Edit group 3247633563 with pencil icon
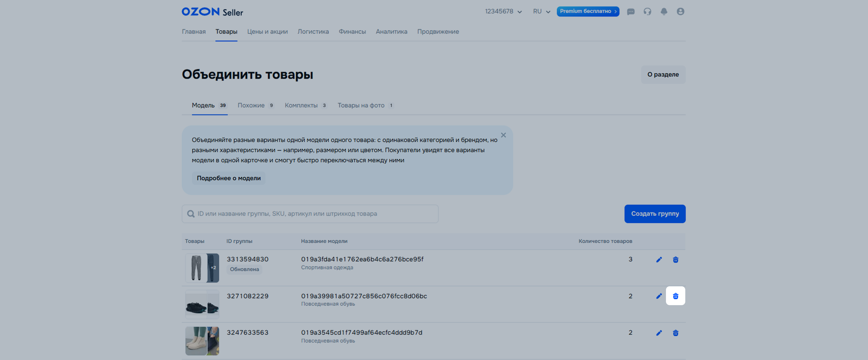This screenshot has width=868, height=360. point(659,333)
